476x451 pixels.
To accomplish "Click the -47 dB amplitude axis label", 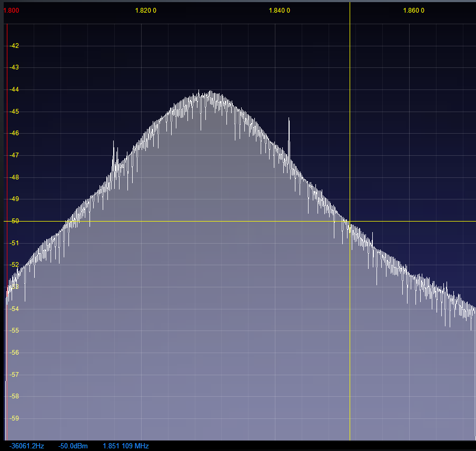I will [14, 155].
